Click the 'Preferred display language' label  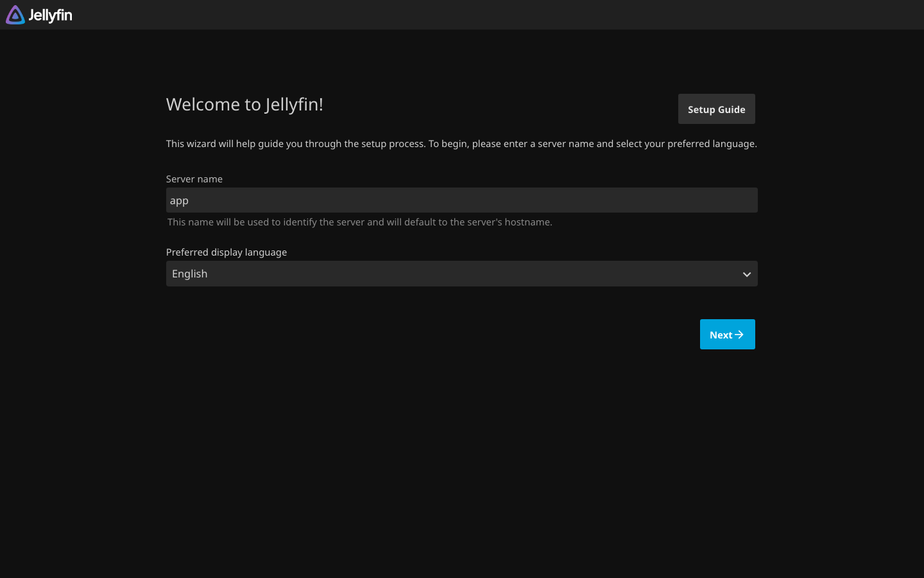pos(227,252)
